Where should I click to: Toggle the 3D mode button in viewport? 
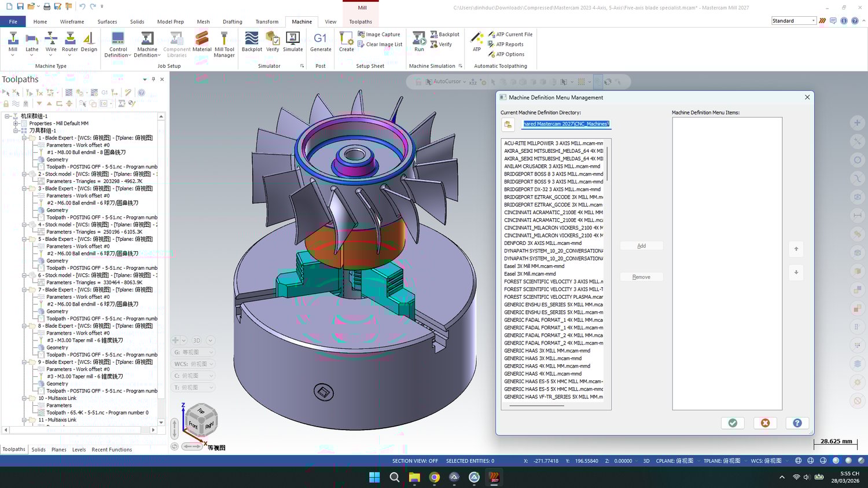click(197, 340)
